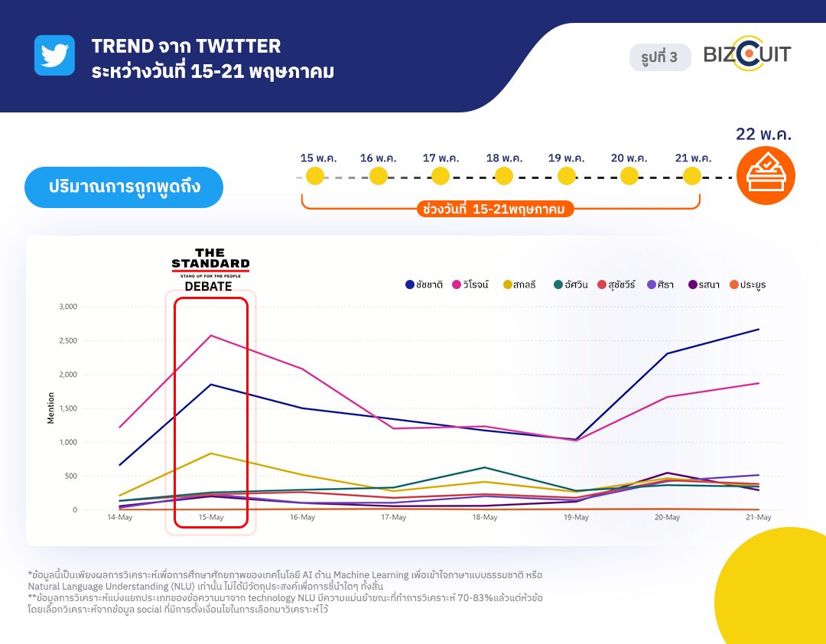
Task: Toggle the อัศวิน teal legend series
Action: click(x=571, y=285)
